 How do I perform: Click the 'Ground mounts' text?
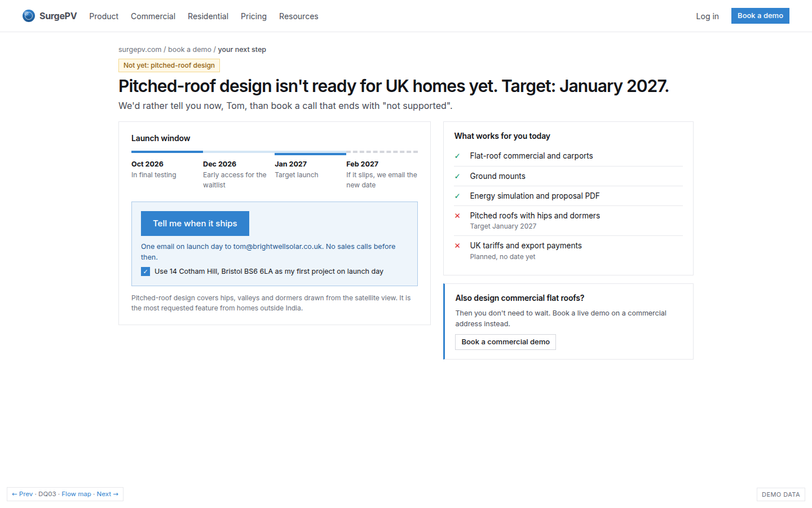tap(497, 176)
